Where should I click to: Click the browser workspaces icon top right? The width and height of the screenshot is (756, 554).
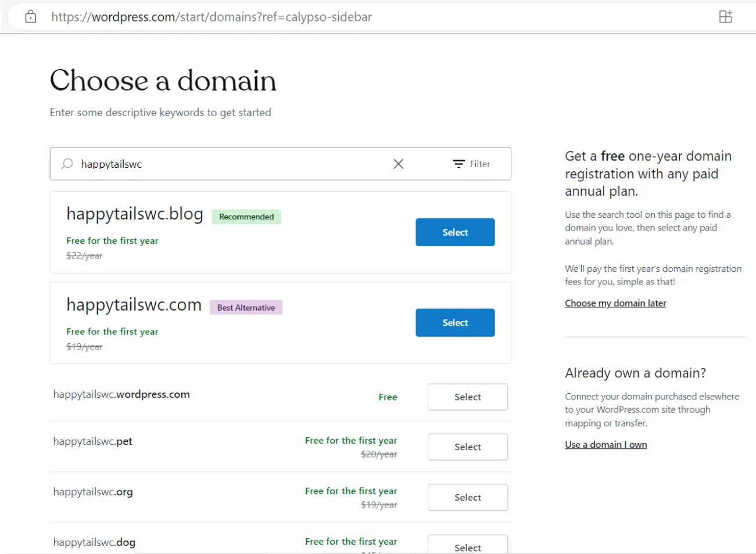[x=725, y=16]
